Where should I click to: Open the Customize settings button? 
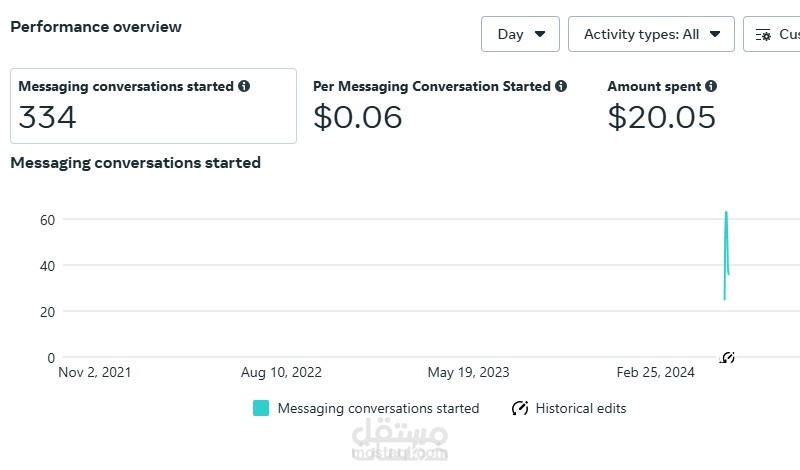coord(771,34)
